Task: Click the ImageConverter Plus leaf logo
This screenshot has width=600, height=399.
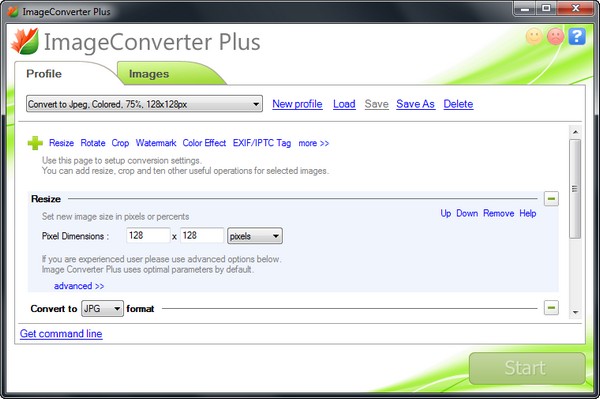Action: (x=25, y=41)
